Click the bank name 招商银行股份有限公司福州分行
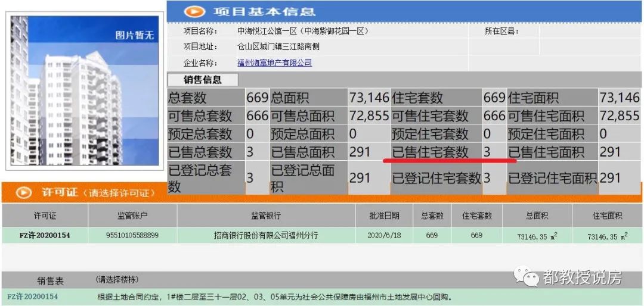 click(x=266, y=235)
